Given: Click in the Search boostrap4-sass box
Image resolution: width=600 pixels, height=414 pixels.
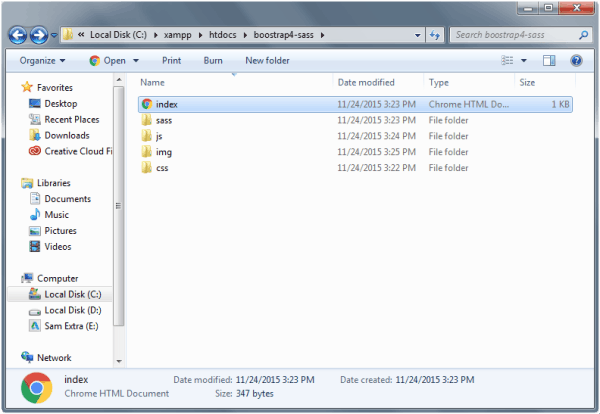Looking at the screenshot, I should [512, 35].
